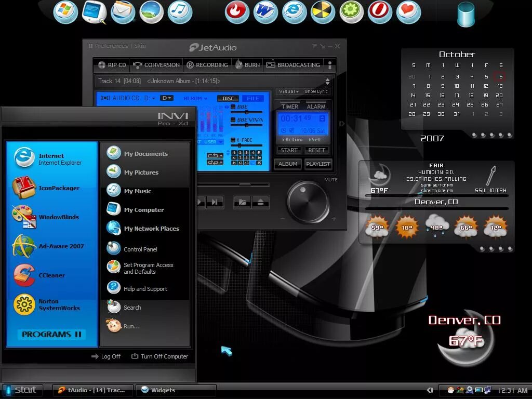
Task: Click the timer START button
Action: (289, 150)
